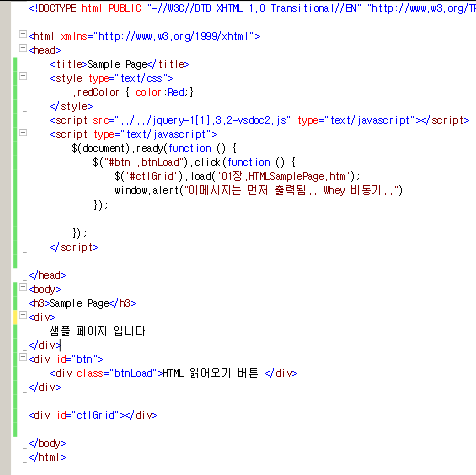Collapse the div id btn block
The width and height of the screenshot is (476, 475).
tap(23, 357)
